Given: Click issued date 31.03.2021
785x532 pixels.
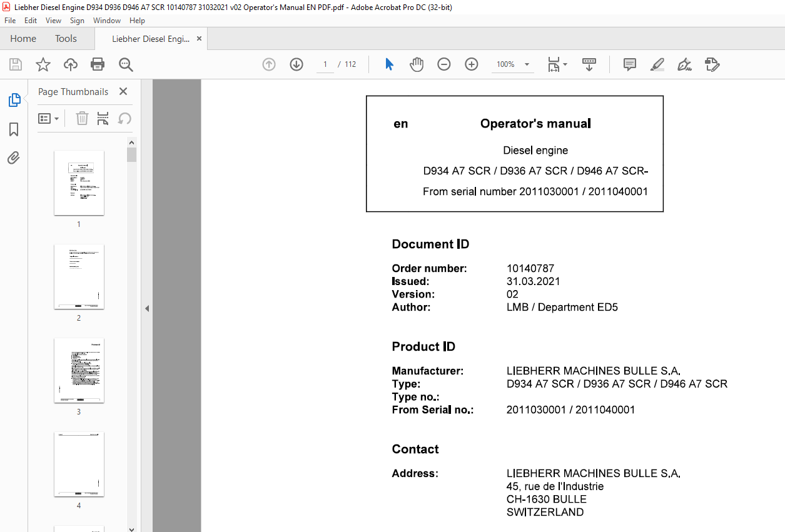Looking at the screenshot, I should (x=534, y=281).
